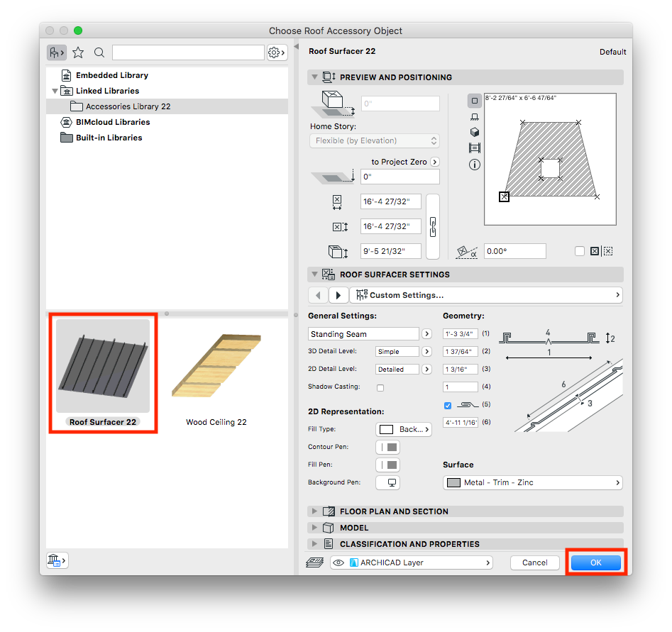Click rotation angle icon
This screenshot has width=672, height=632.
[x=466, y=252]
